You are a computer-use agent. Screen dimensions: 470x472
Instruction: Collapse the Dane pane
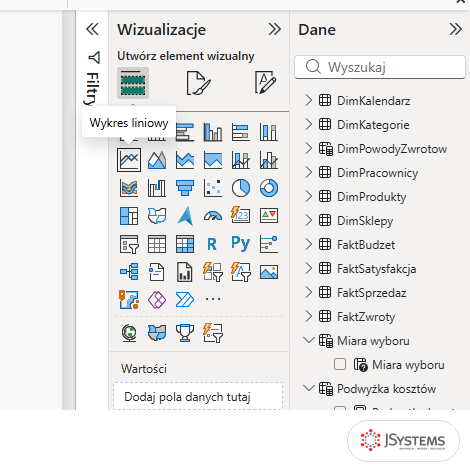(x=455, y=29)
